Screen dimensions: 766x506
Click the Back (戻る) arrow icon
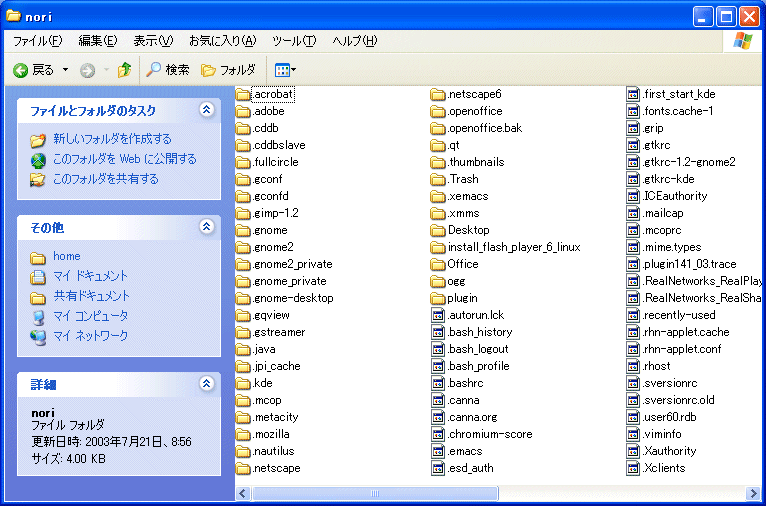click(21, 70)
